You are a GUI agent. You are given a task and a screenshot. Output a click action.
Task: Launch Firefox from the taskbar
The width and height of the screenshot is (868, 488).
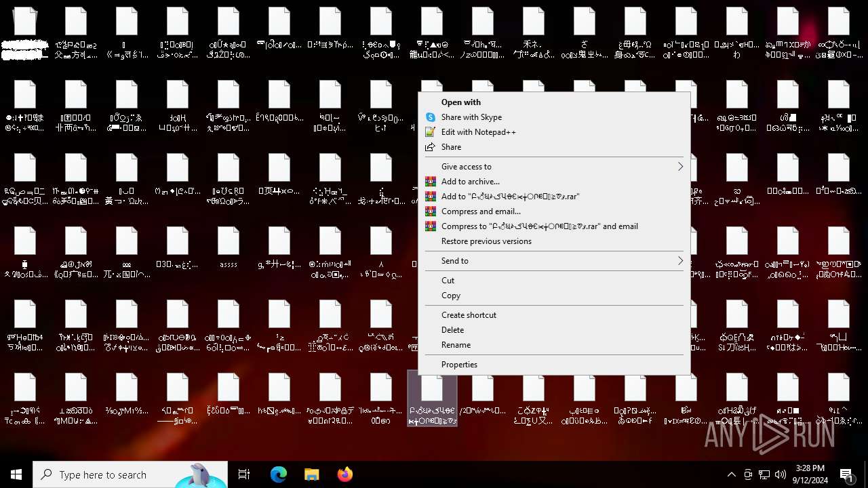coord(344,474)
